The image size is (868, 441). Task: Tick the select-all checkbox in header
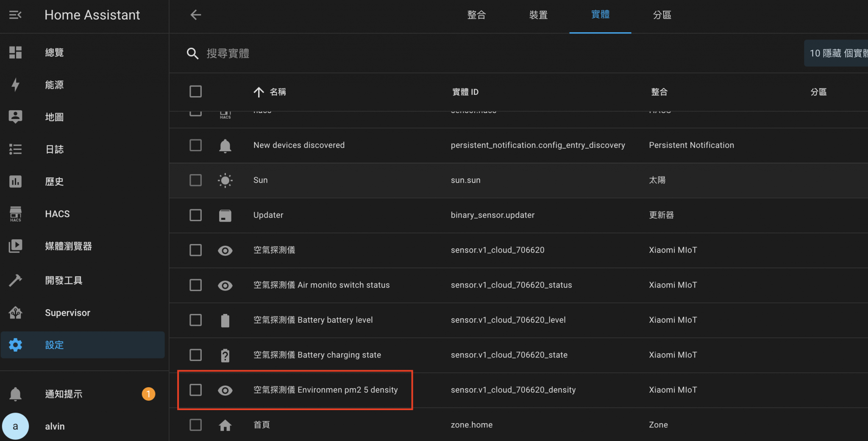coord(195,92)
